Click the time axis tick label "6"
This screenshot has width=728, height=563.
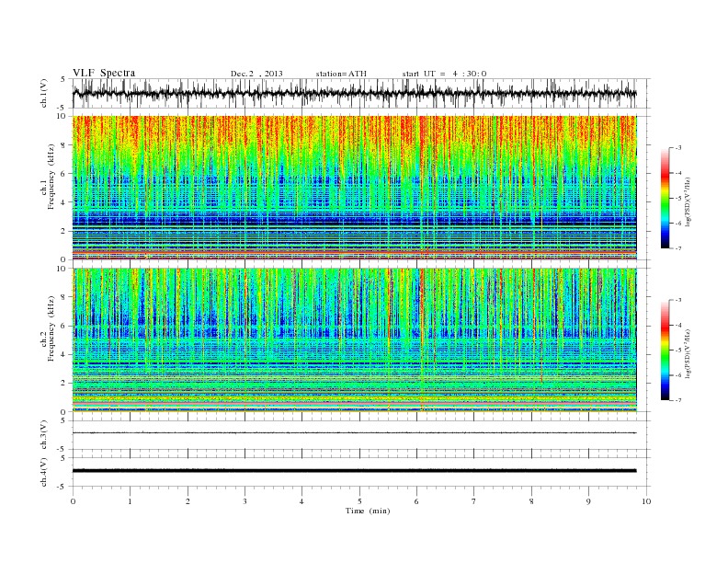416,501
